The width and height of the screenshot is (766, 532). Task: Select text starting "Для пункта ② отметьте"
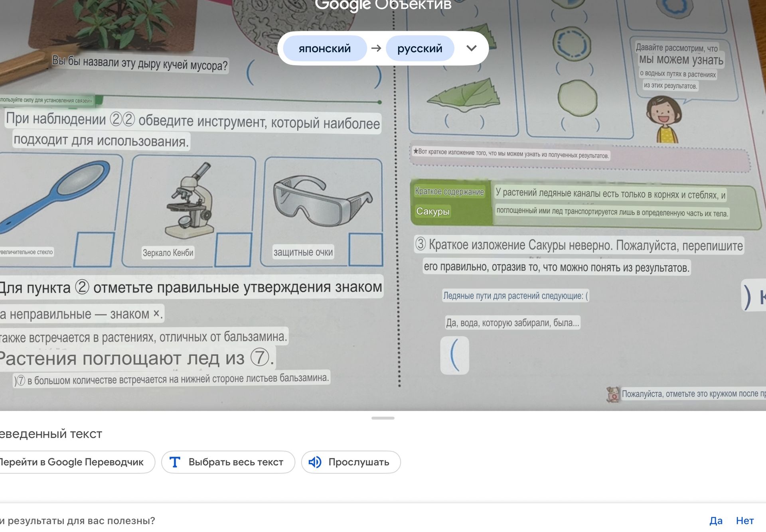click(x=191, y=287)
